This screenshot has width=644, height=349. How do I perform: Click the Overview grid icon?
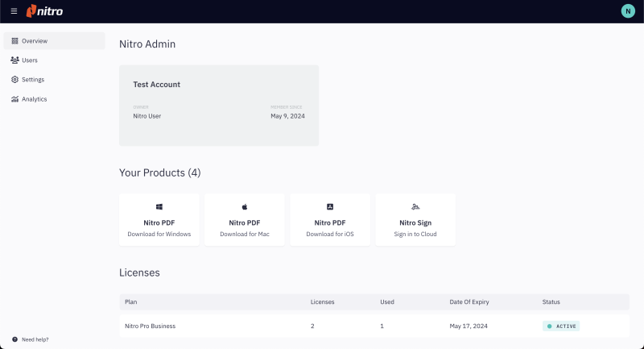[x=14, y=40]
